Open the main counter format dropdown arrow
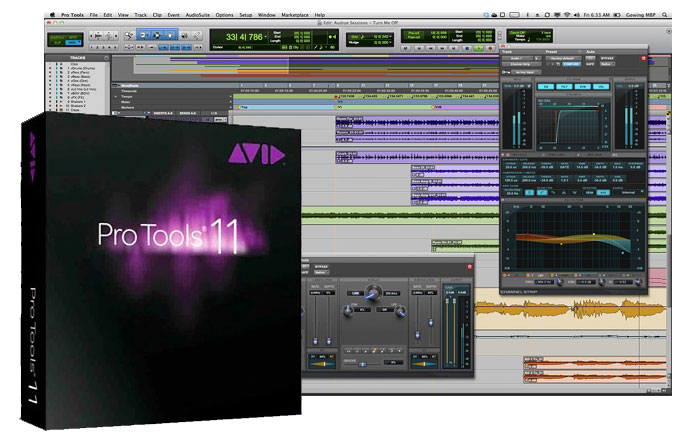 [x=266, y=36]
